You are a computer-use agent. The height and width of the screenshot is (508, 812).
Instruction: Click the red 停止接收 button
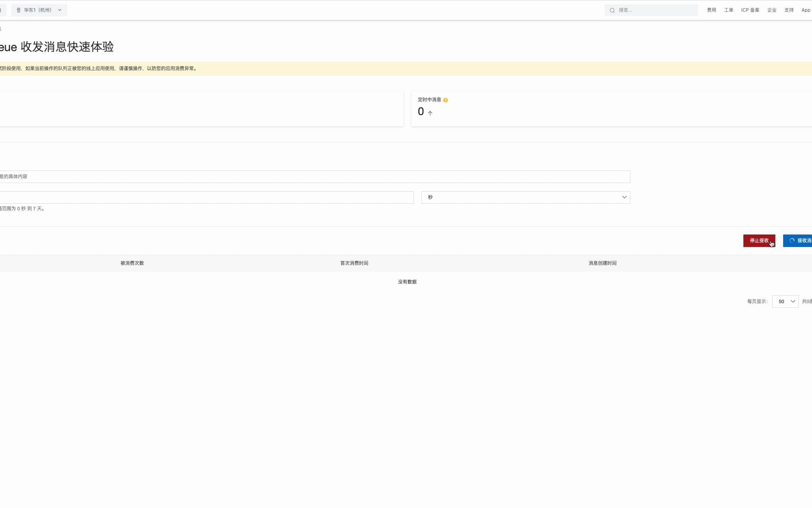(759, 240)
